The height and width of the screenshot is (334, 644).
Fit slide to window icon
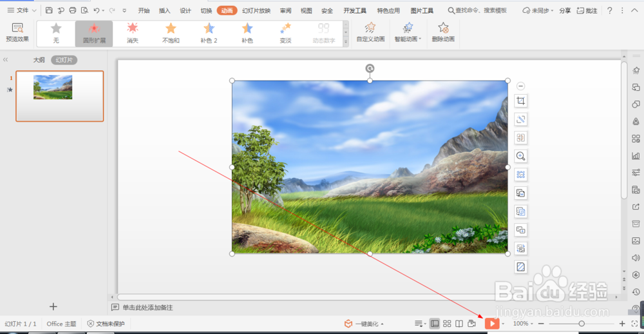634,324
